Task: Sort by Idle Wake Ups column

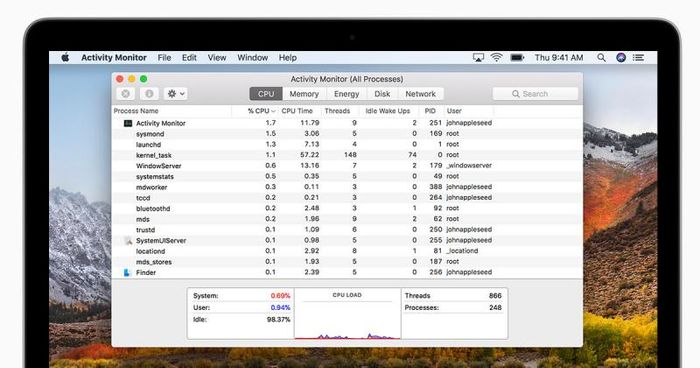Action: [389, 111]
